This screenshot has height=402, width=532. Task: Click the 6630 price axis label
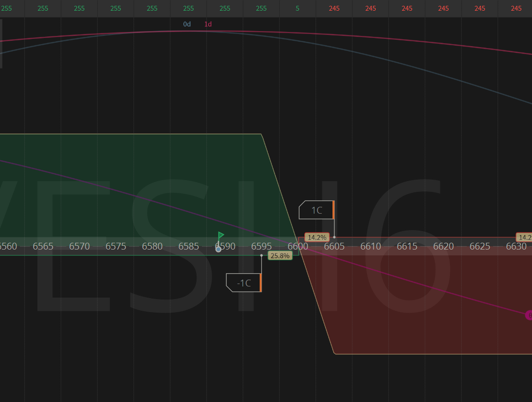click(x=516, y=246)
